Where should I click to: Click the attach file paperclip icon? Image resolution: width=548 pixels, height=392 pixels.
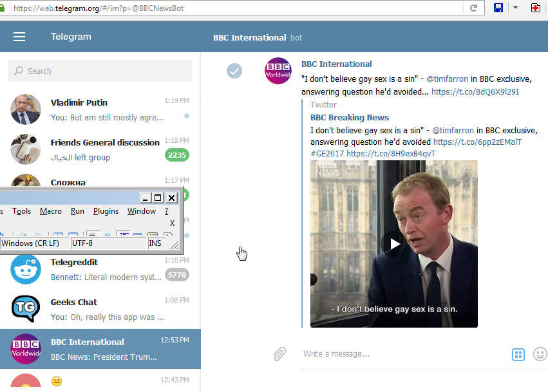(x=279, y=354)
